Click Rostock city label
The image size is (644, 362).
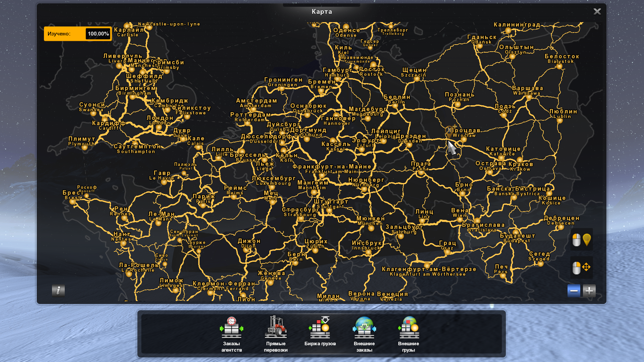click(371, 74)
